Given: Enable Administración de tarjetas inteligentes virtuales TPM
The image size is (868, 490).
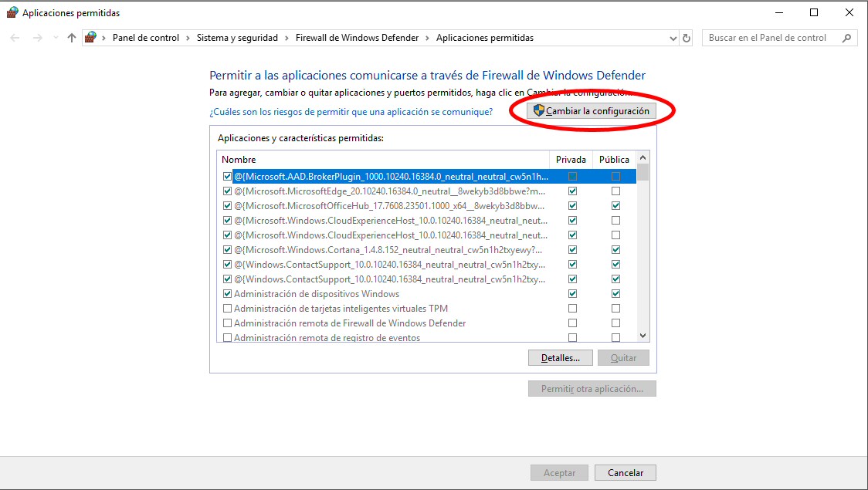Looking at the screenshot, I should (227, 309).
